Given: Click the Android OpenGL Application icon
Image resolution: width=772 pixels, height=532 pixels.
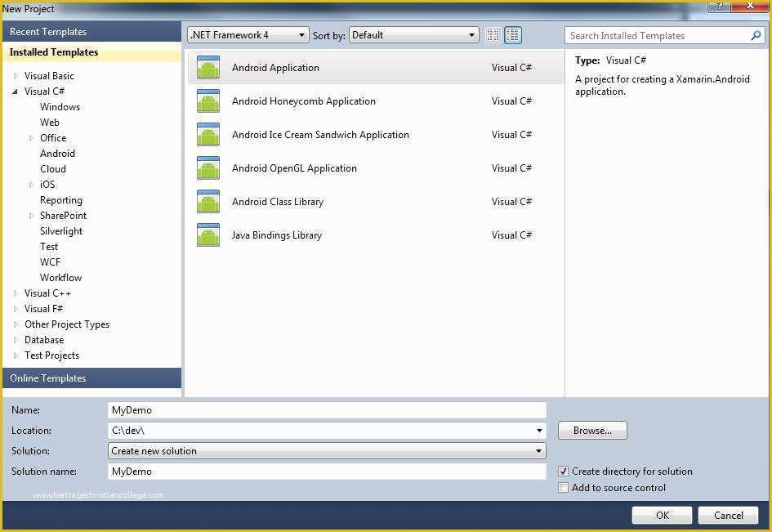Looking at the screenshot, I should (x=208, y=168).
